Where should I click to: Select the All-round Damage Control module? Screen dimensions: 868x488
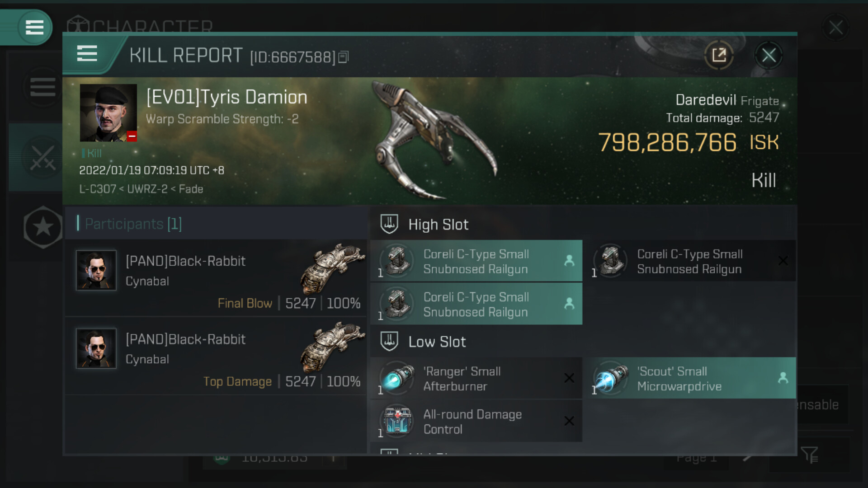coord(476,421)
